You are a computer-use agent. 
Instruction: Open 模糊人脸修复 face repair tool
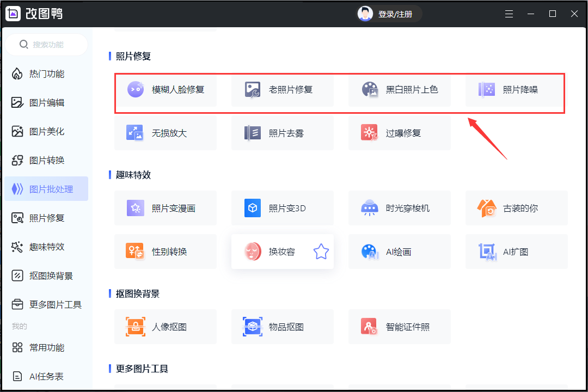pos(166,90)
